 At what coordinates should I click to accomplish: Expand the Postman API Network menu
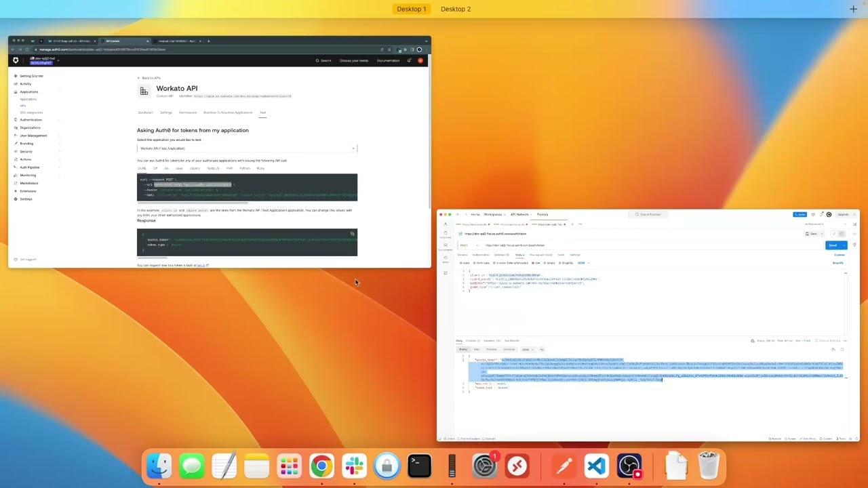point(521,214)
